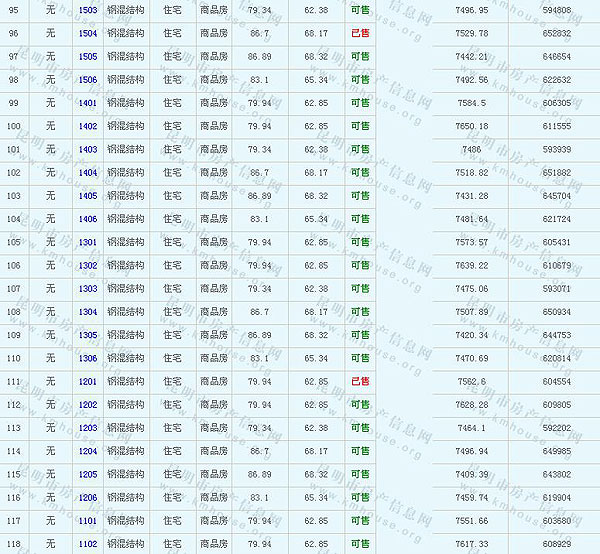Click the 1206 room link
Screen dimensions: 600x554
tap(88, 497)
